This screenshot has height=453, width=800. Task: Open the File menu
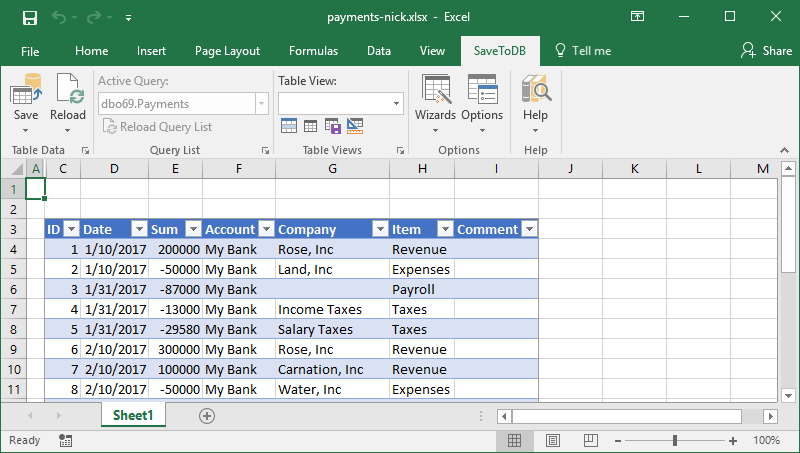tap(30, 51)
